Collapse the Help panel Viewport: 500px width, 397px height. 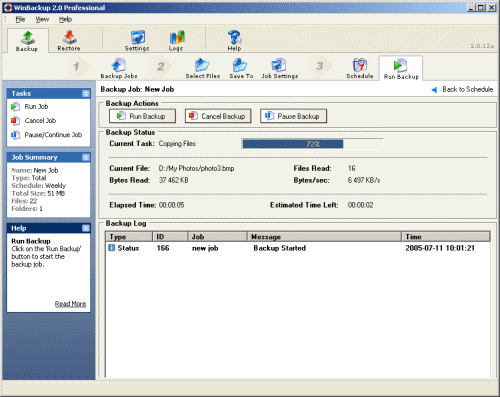[86, 228]
